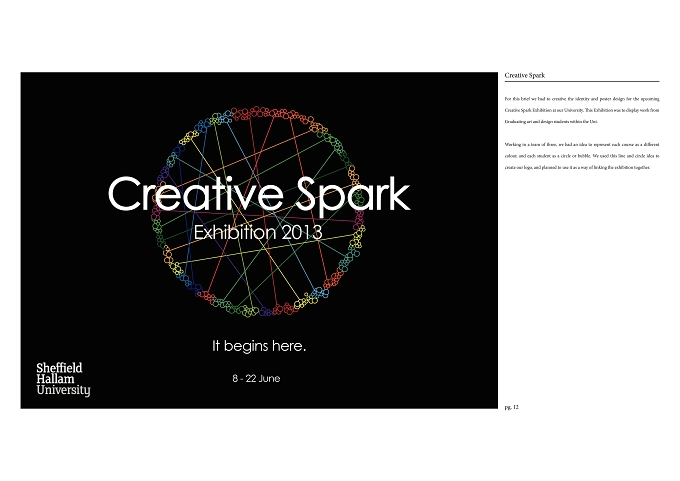The width and height of the screenshot is (680, 481).
Task: Click the large white 'Creative' poster word
Action: [196, 193]
